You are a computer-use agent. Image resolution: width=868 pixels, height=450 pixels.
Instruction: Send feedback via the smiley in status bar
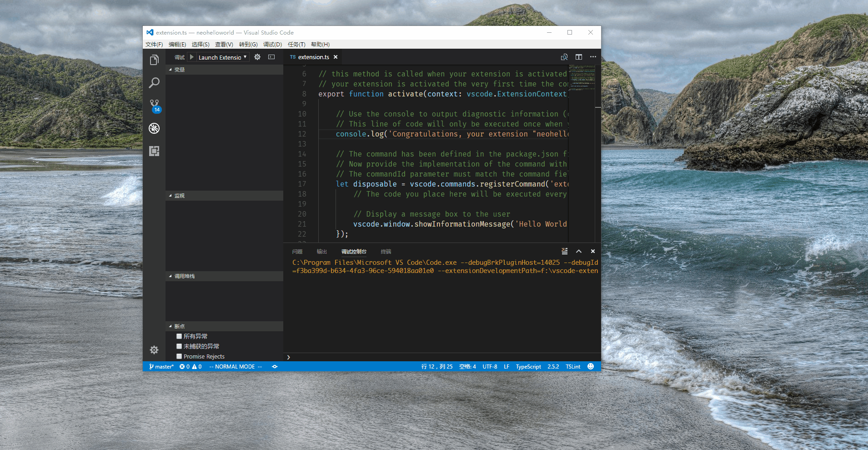click(x=590, y=366)
